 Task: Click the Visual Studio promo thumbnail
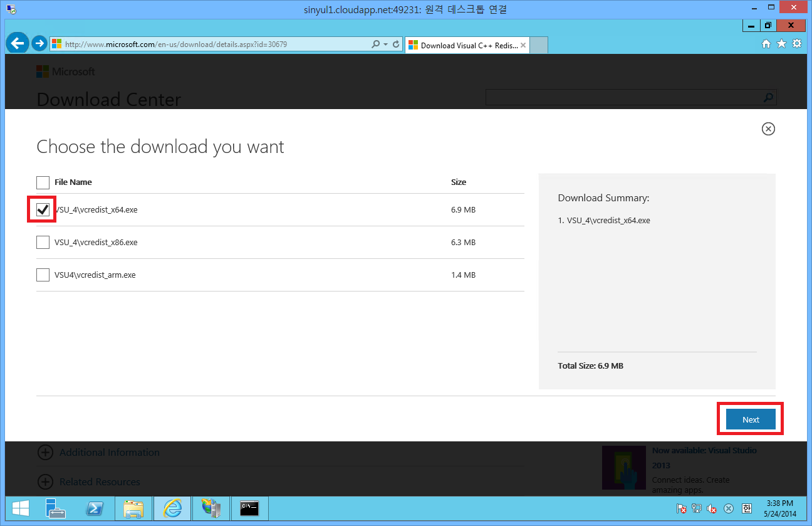623,468
